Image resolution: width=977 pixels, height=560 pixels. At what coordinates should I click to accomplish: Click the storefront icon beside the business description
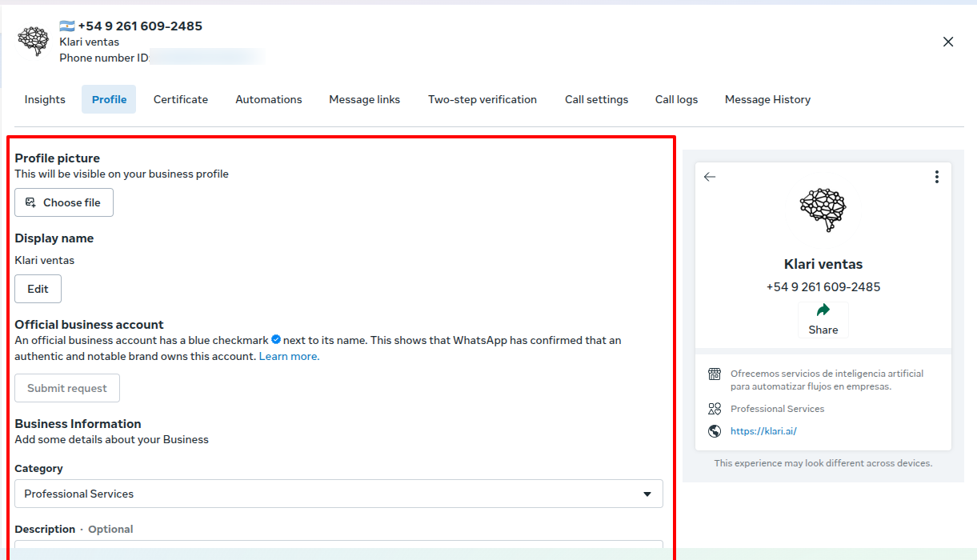point(715,374)
